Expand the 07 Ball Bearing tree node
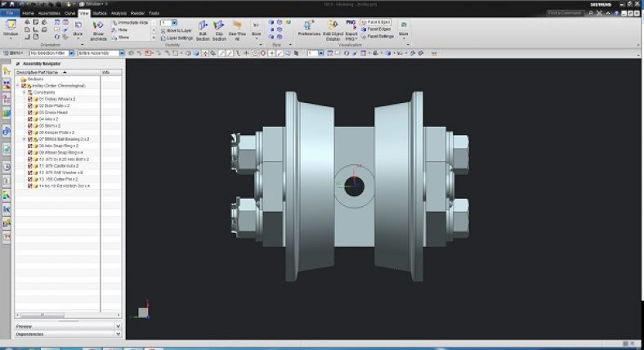Image resolution: width=644 pixels, height=350 pixels. pos(24,139)
